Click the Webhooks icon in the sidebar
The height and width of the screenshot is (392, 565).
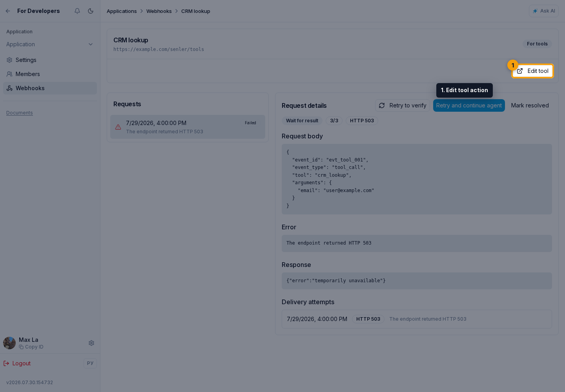coord(9,88)
